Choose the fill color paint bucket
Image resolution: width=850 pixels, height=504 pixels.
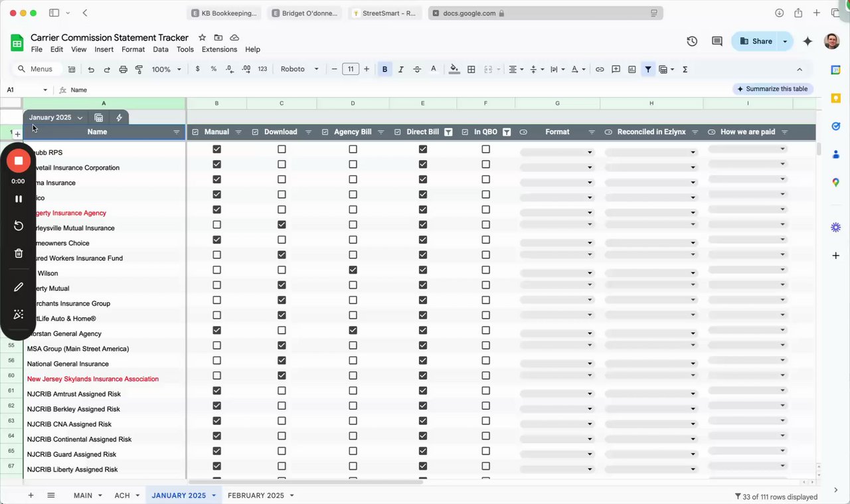click(x=454, y=69)
